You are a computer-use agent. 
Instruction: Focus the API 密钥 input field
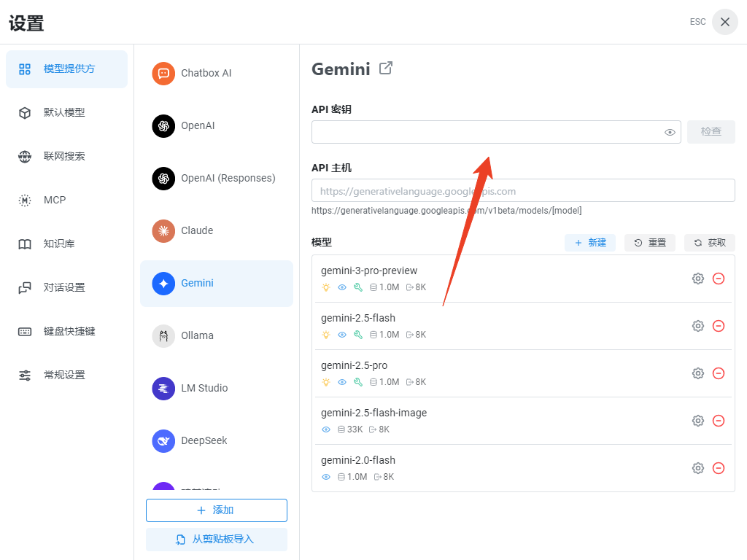tap(486, 132)
